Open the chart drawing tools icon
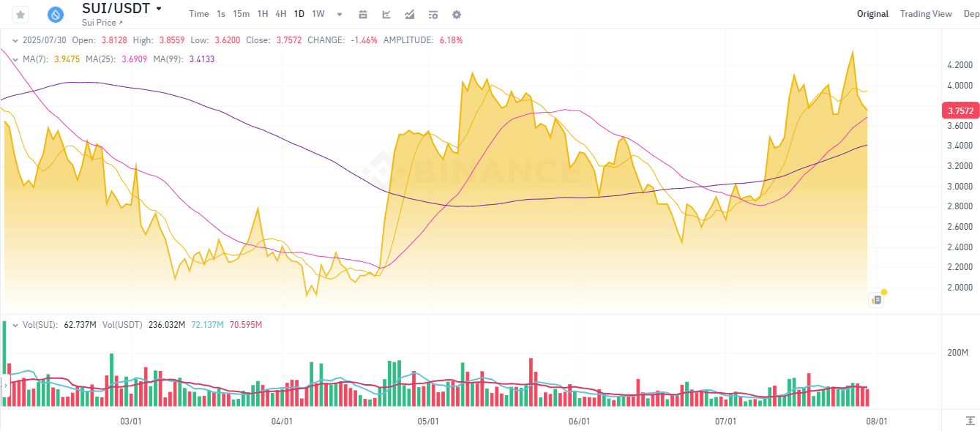The image size is (980, 431). click(x=386, y=15)
